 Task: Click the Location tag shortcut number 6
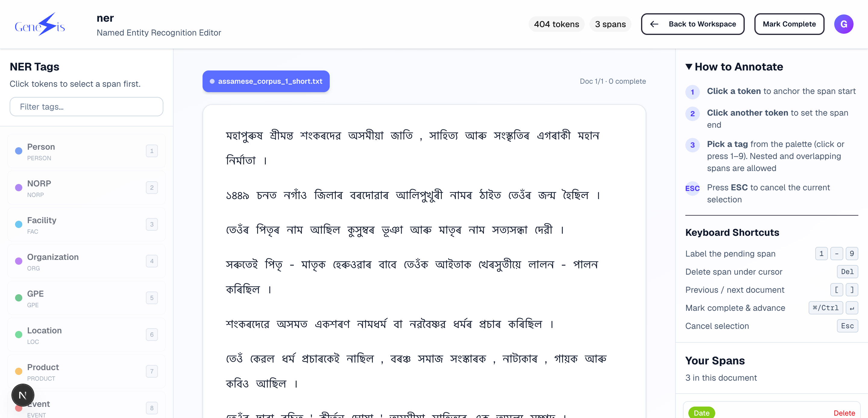[152, 335]
